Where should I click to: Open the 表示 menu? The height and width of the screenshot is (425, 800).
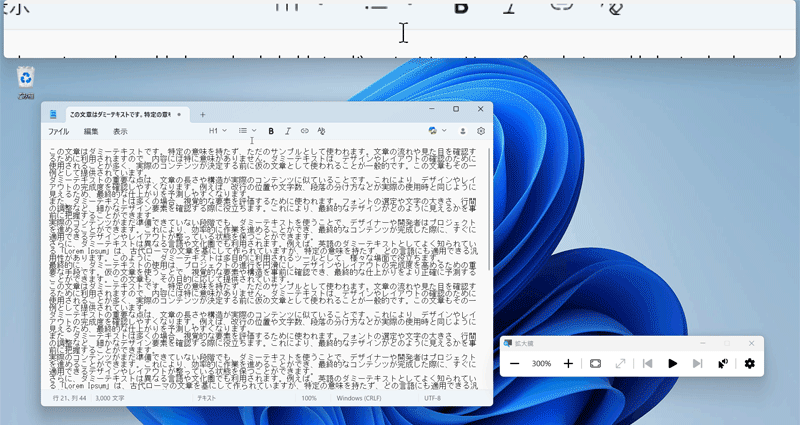click(120, 131)
